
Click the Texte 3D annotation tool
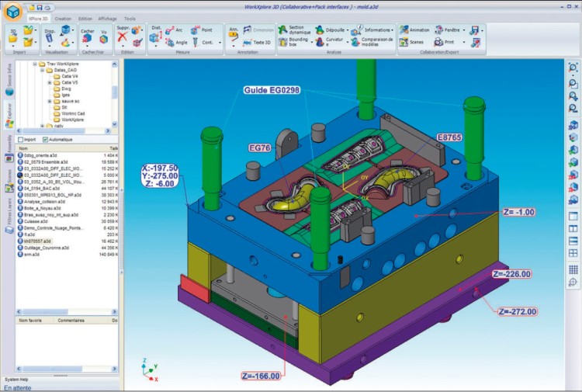258,43
